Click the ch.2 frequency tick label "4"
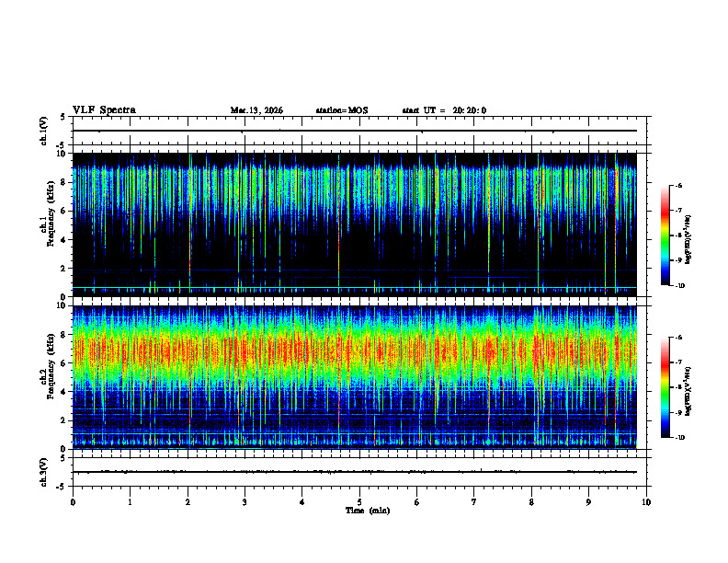 click(x=64, y=392)
